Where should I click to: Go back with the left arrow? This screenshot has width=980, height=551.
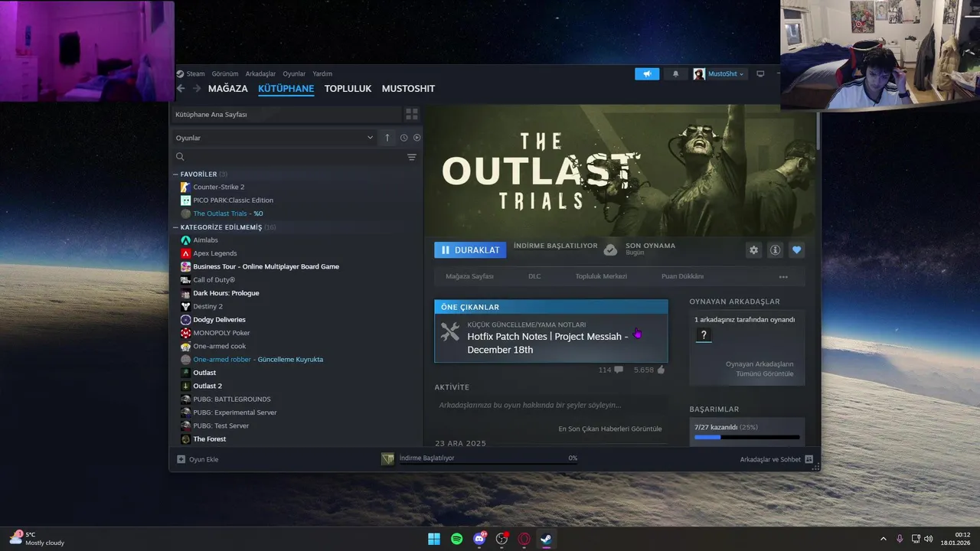click(181, 89)
